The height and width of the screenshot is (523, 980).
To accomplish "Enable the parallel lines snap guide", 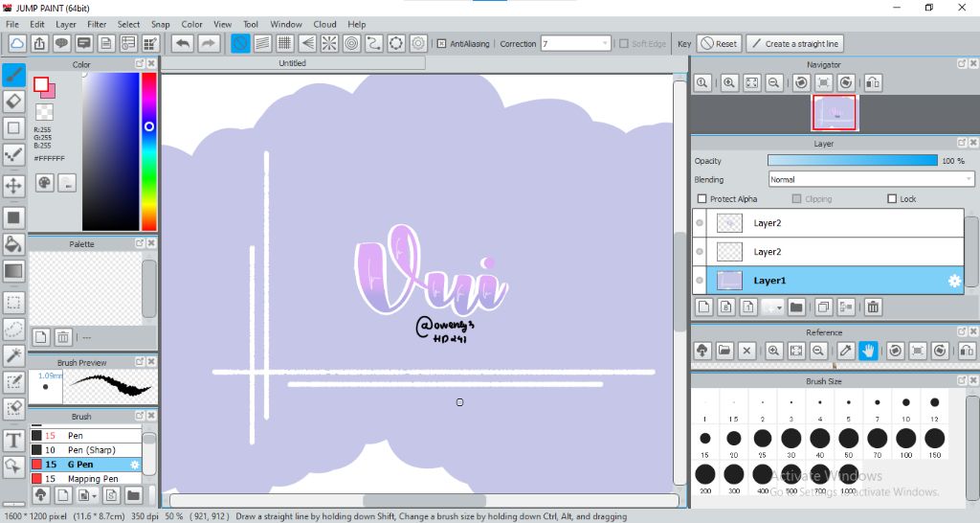I will pyautogui.click(x=262, y=43).
